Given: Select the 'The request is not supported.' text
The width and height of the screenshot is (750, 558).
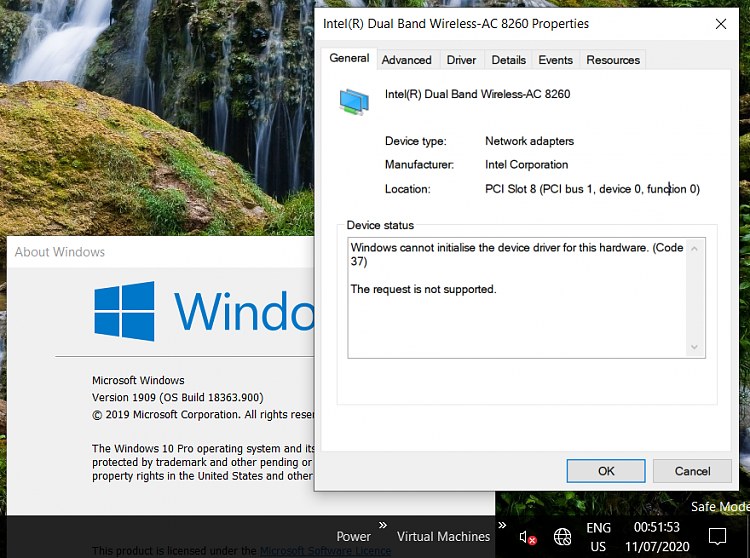Looking at the screenshot, I should click(x=423, y=289).
